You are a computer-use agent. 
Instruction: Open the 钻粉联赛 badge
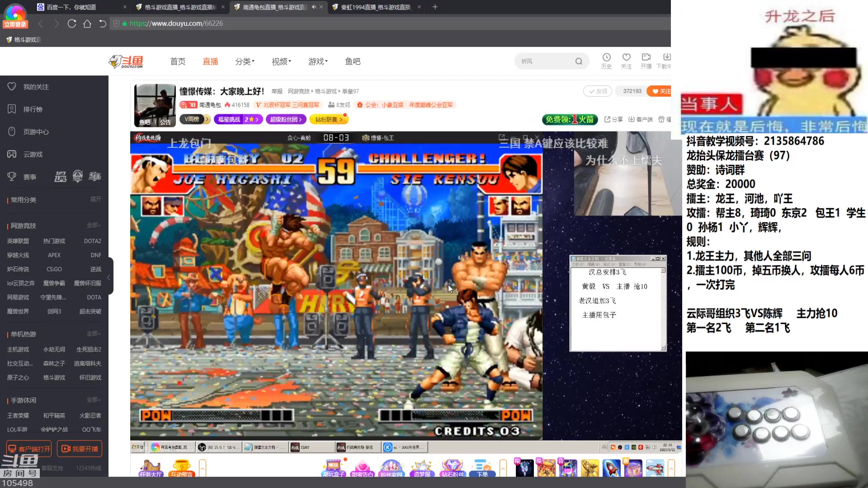pyautogui.click(x=329, y=119)
